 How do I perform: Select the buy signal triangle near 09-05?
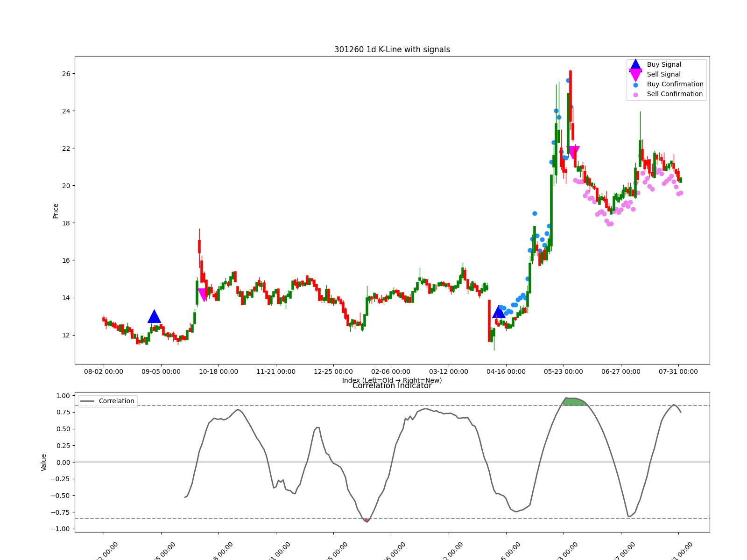tap(154, 316)
